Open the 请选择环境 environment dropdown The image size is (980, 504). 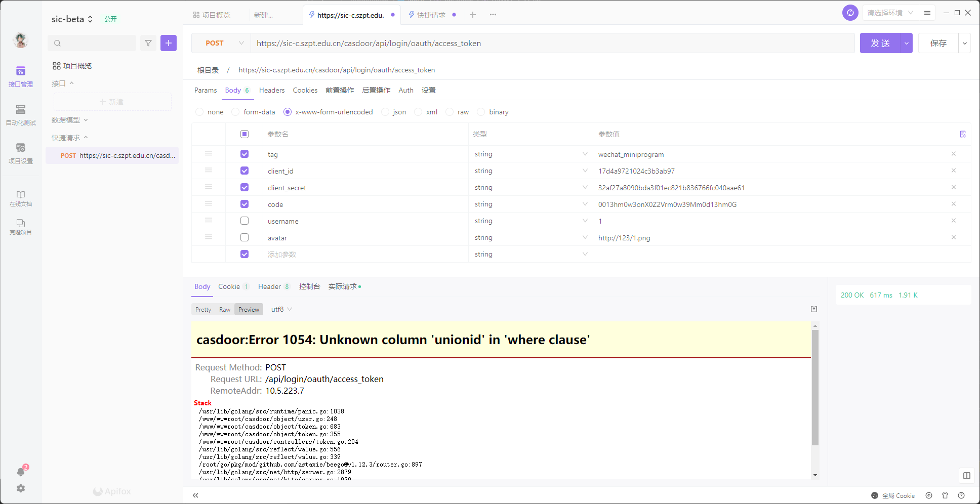pos(890,13)
